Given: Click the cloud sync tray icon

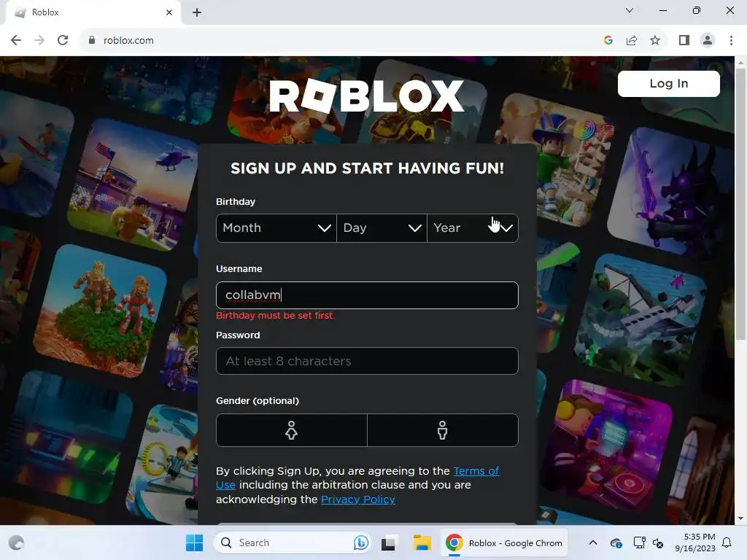Looking at the screenshot, I should click(x=616, y=542).
